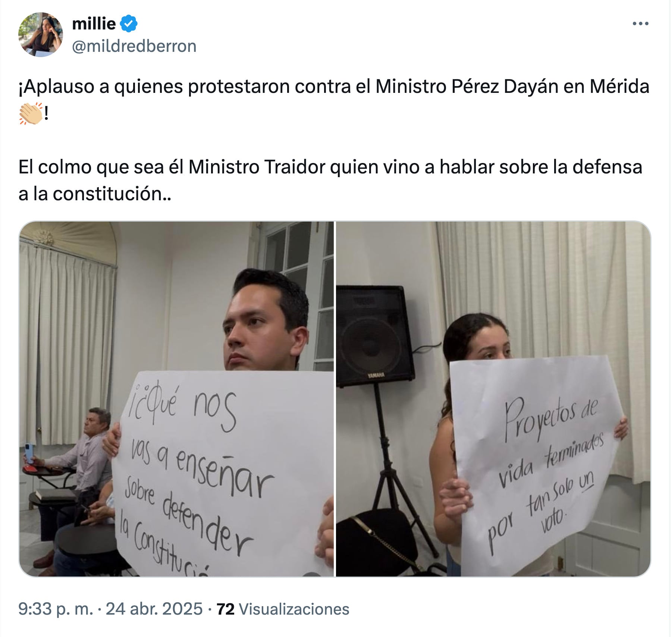Open the three-dot more options menu
Image resolution: width=672 pixels, height=637 pixels.
(x=641, y=24)
